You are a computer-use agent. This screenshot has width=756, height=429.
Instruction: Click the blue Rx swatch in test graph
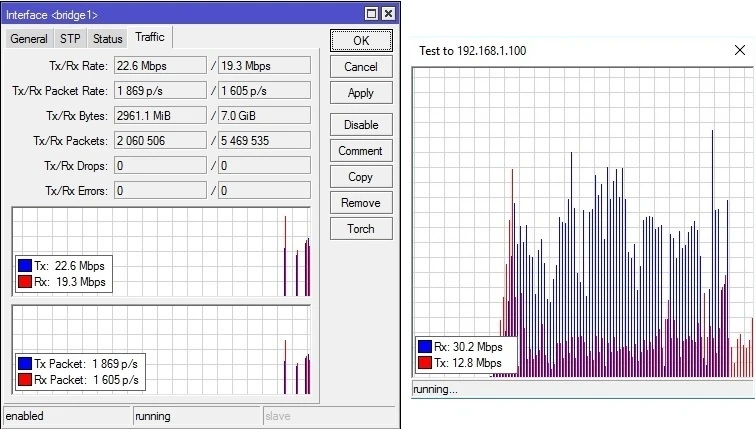(424, 347)
